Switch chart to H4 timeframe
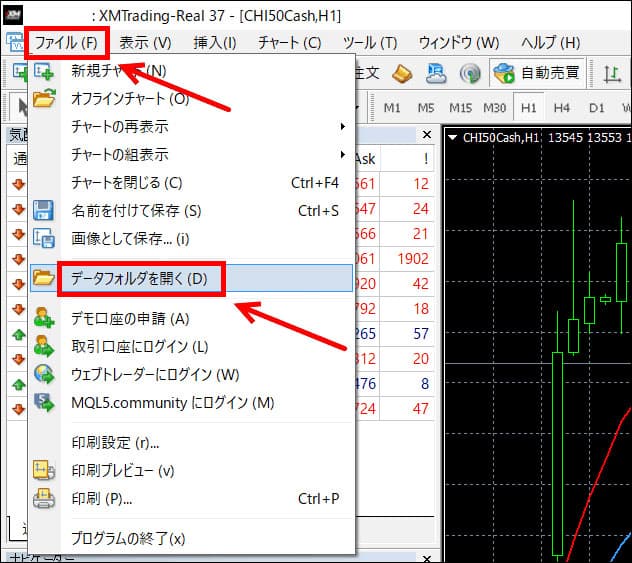 click(562, 107)
